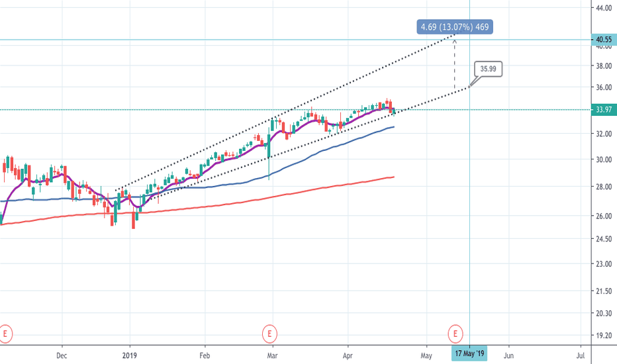The image size is (617, 364).
Task: Click the May label on time axis
Action: (426, 356)
